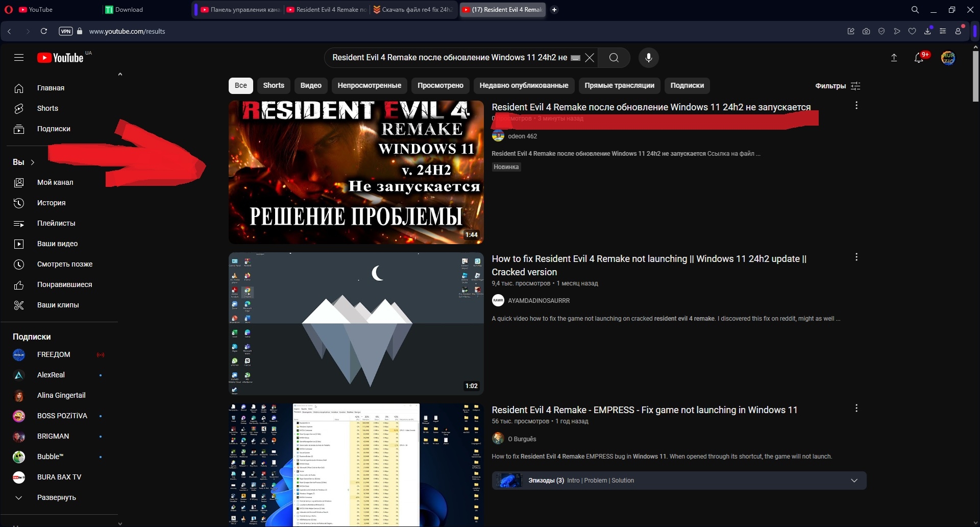Select the "Непросмотренные" filter chip
Image resolution: width=980 pixels, height=527 pixels.
369,85
